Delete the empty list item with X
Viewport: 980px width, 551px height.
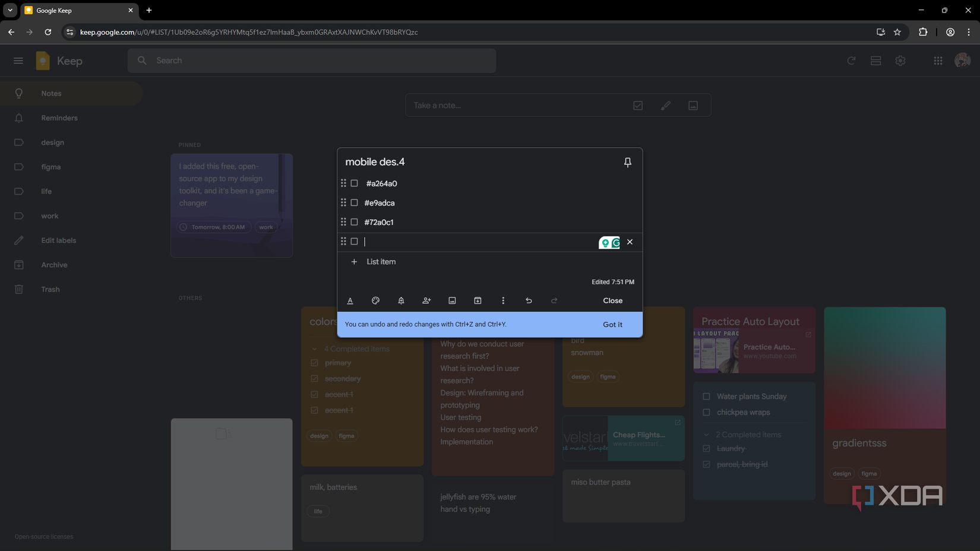[x=630, y=242]
